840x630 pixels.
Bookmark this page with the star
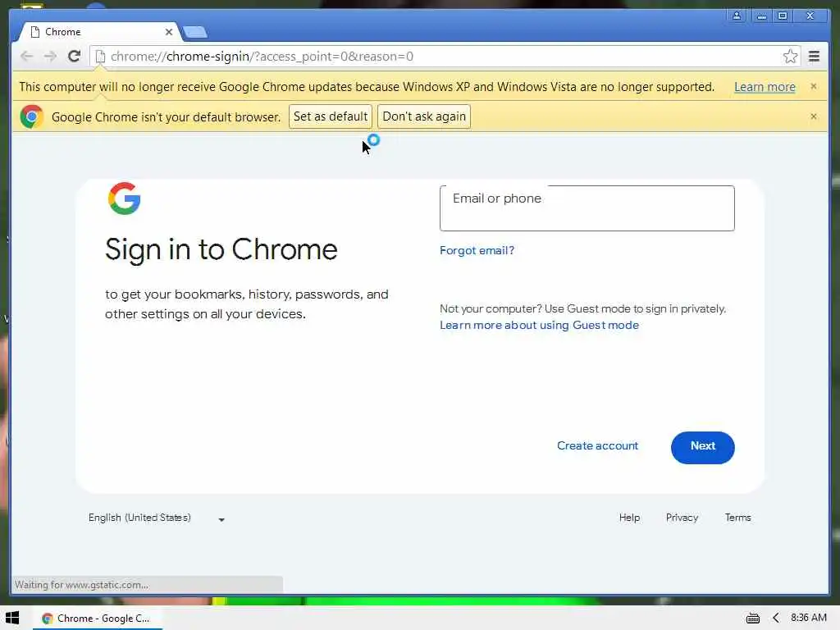coord(790,57)
